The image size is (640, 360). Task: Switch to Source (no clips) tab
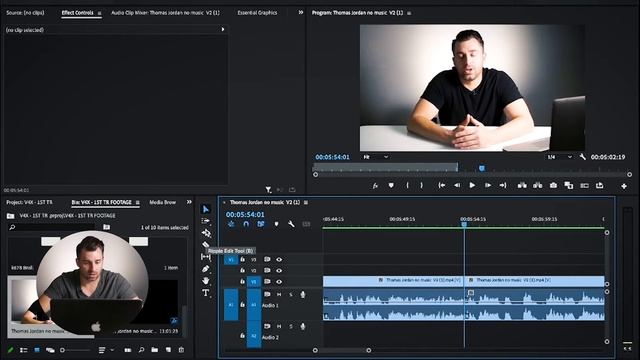[x=25, y=13]
